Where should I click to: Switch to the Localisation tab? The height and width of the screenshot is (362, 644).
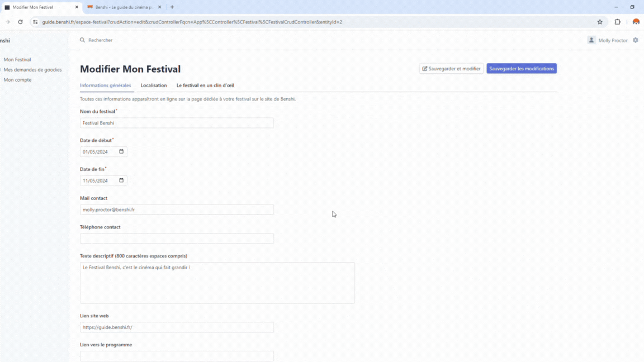[x=154, y=85]
